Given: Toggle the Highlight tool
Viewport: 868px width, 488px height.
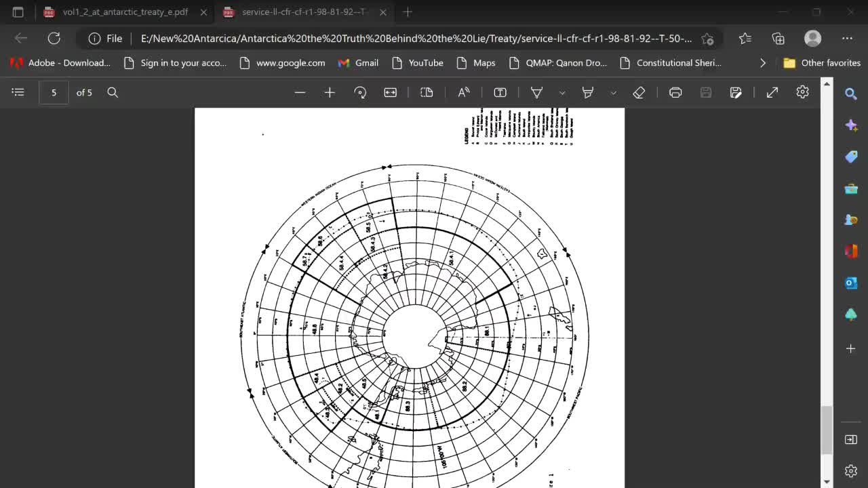Looking at the screenshot, I should point(588,92).
